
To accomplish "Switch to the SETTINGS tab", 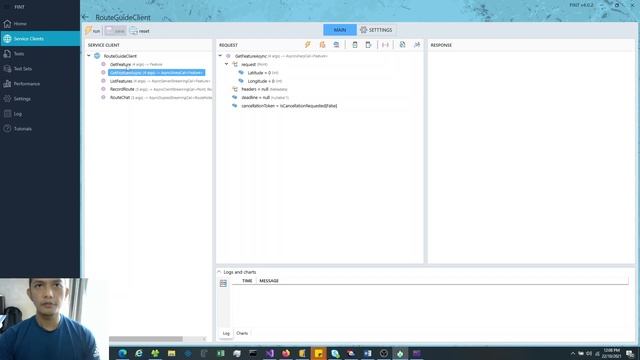I will click(376, 30).
